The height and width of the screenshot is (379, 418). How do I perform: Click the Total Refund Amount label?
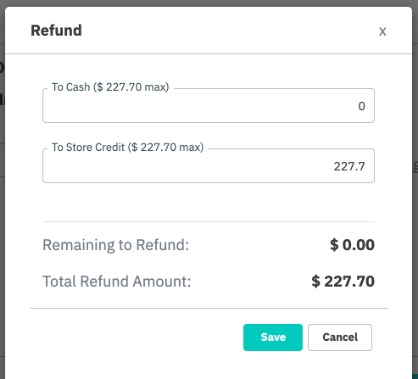(x=117, y=281)
